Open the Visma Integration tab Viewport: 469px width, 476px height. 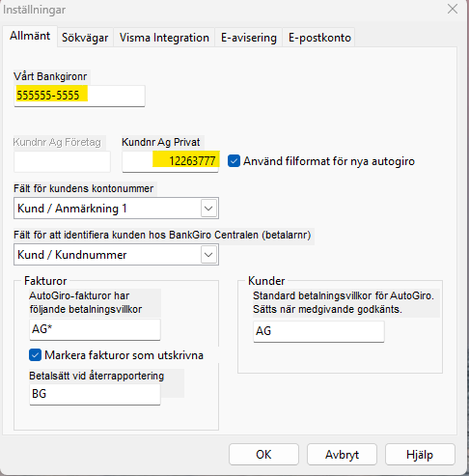click(164, 38)
